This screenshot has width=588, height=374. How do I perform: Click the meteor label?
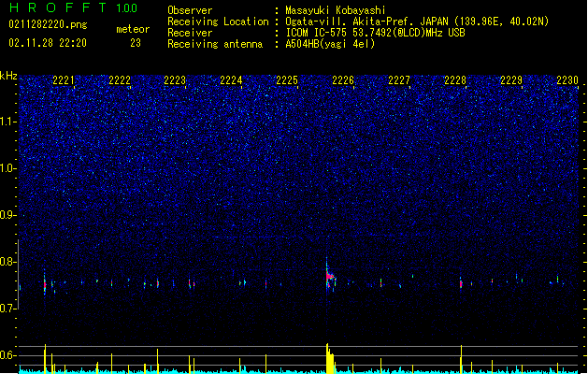(133, 29)
